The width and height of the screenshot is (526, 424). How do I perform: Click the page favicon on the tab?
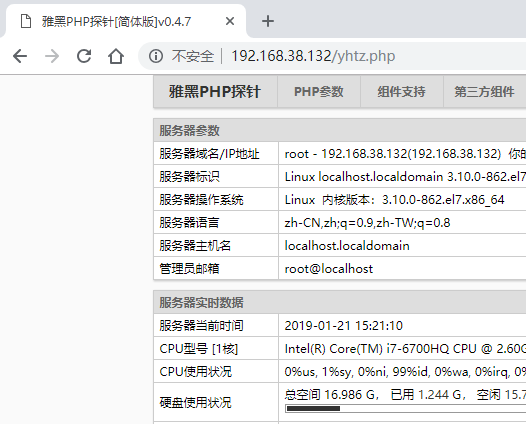coord(26,21)
